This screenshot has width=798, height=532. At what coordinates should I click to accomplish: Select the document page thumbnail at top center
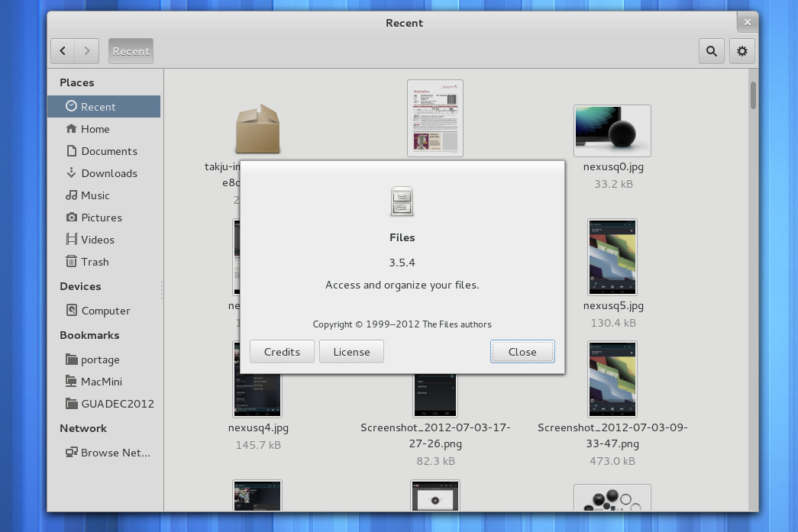[x=435, y=118]
